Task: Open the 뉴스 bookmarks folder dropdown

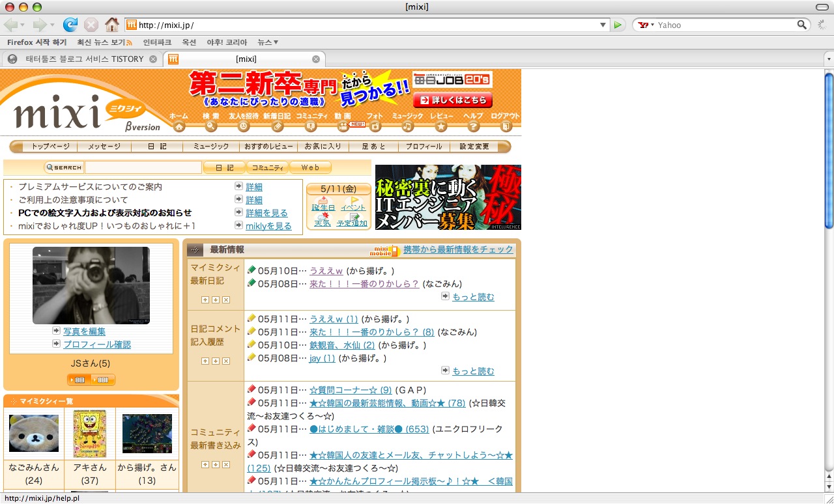Action: [x=268, y=42]
